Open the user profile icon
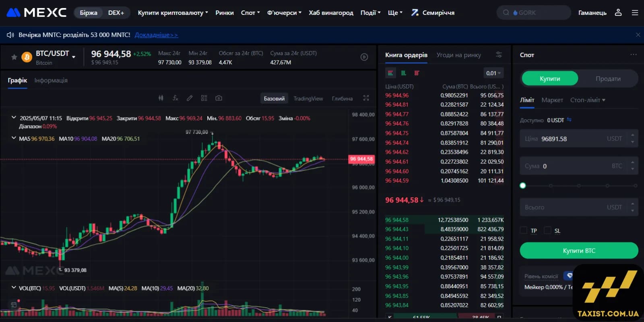 (618, 12)
